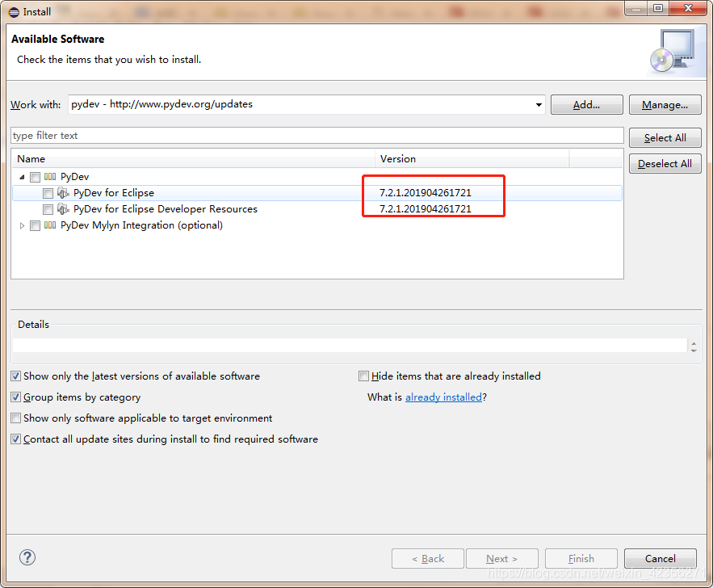713x588 pixels.
Task: Toggle Group items by category checkbox
Action: click(x=16, y=397)
